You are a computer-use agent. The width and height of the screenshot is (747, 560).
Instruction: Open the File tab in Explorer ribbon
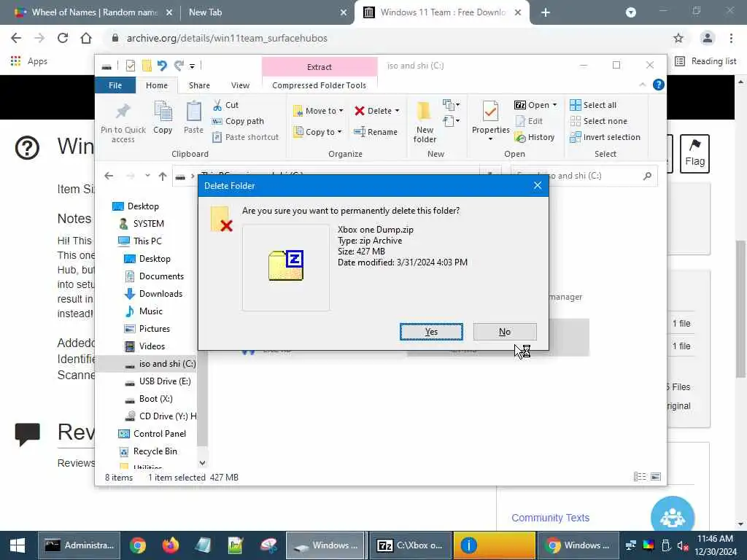(115, 85)
